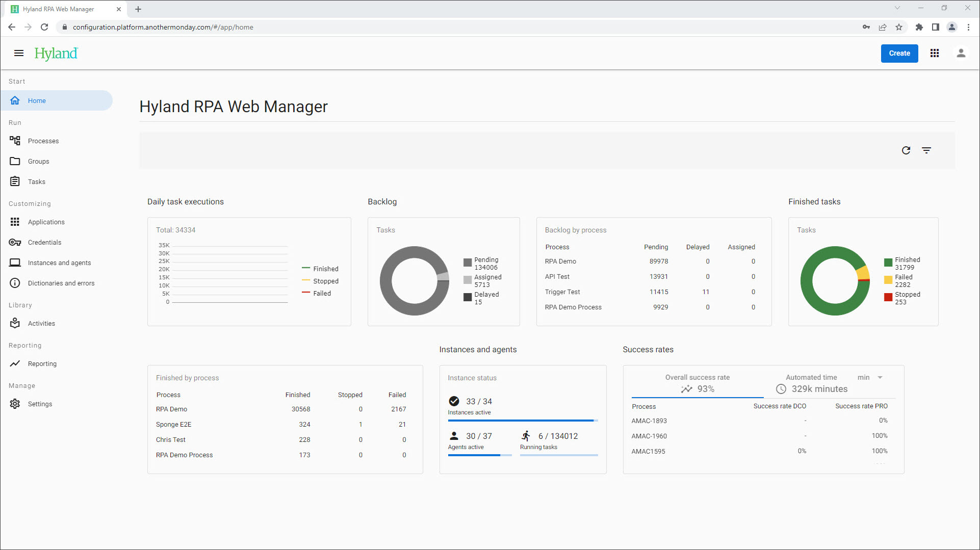Go to Home in sidebar

pos(56,100)
